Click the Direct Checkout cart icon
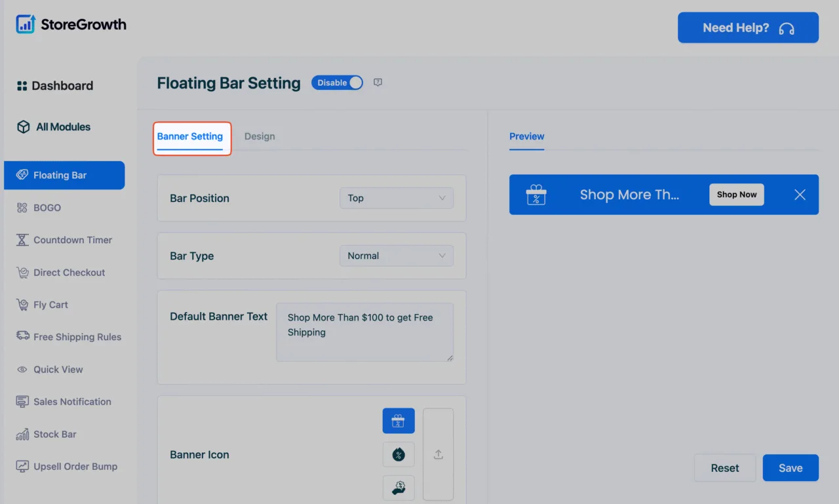This screenshot has width=839, height=504. tap(22, 272)
